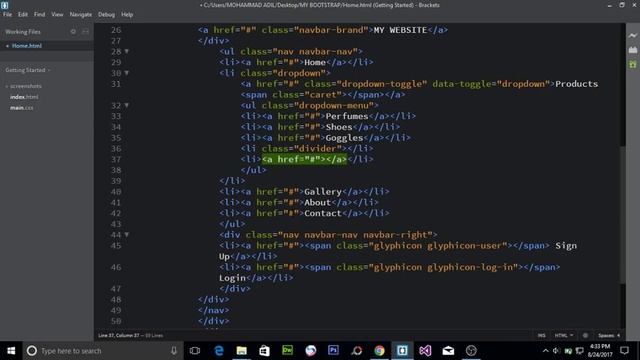This screenshot has height=360, width=640.
Task: Click MY WEBSITE text on line 26
Action: tap(400, 30)
